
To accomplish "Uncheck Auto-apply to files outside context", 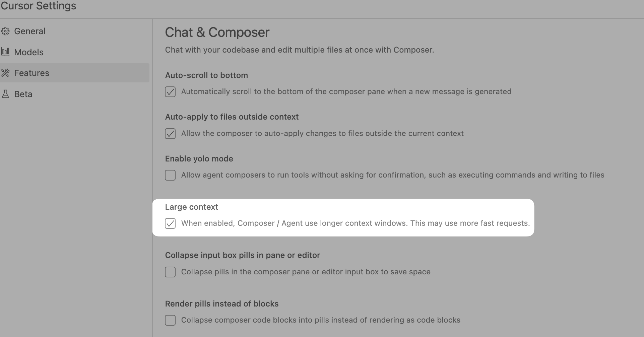I will 170,134.
